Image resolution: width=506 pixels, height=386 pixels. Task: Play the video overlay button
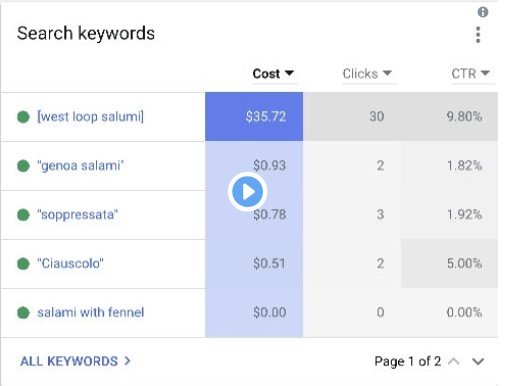(247, 192)
